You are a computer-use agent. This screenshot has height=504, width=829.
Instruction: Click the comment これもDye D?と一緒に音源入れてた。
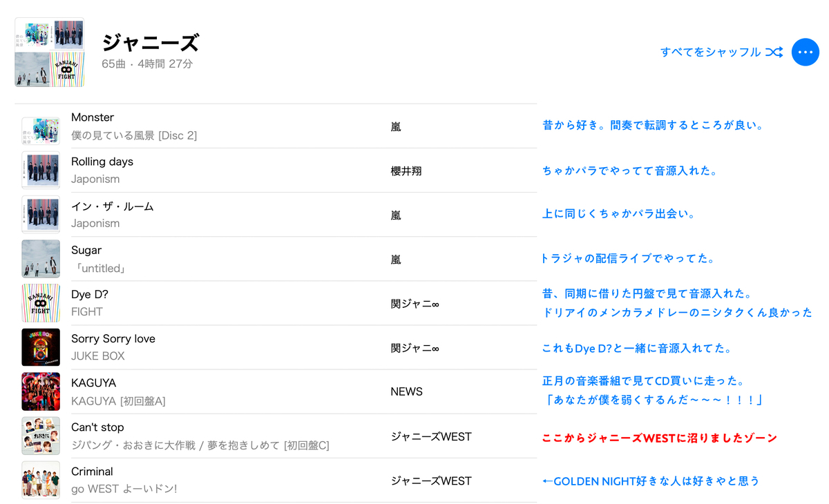point(637,348)
